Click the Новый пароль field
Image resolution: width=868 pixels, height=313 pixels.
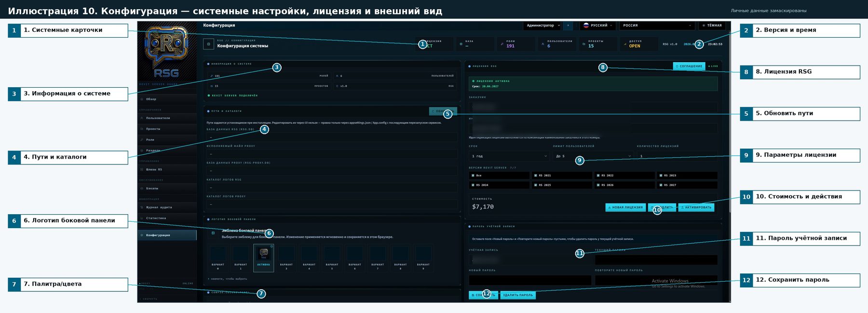pos(530,280)
